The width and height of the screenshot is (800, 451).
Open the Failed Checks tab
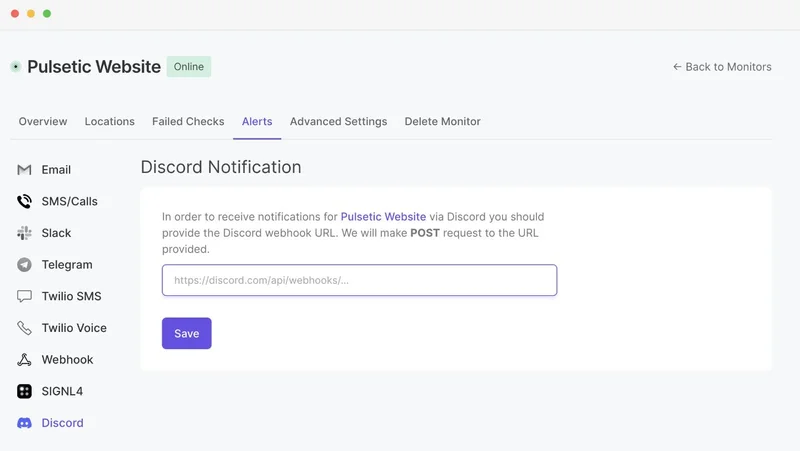tap(188, 121)
